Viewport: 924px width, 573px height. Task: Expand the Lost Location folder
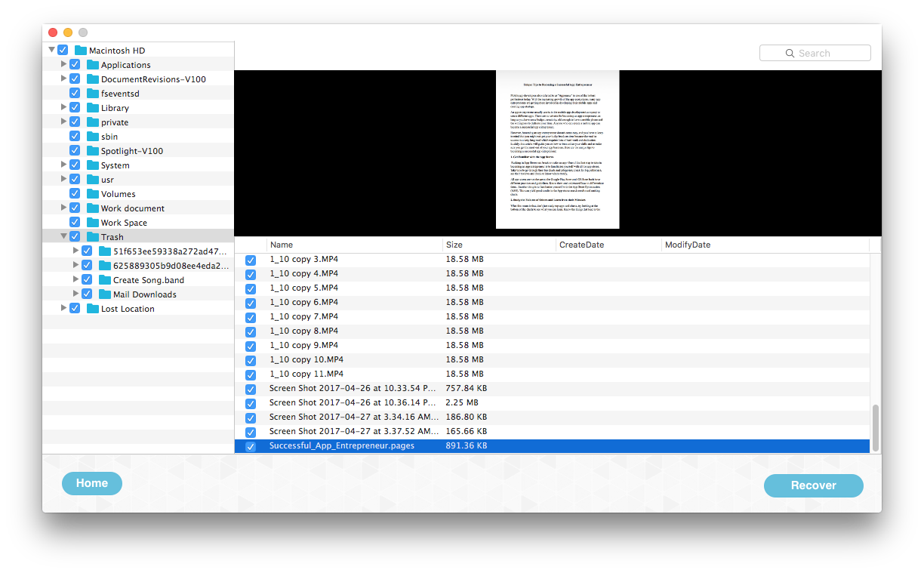pyautogui.click(x=63, y=309)
